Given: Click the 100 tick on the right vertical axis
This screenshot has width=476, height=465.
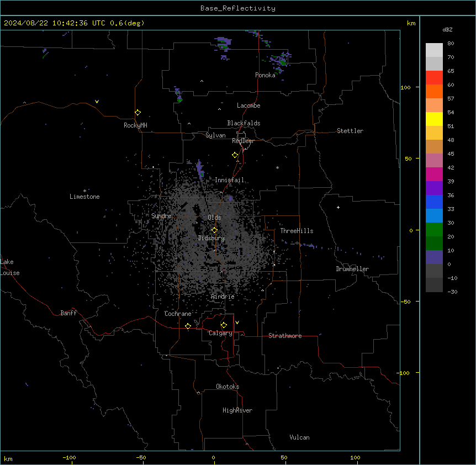Looking at the screenshot, I should point(405,87).
